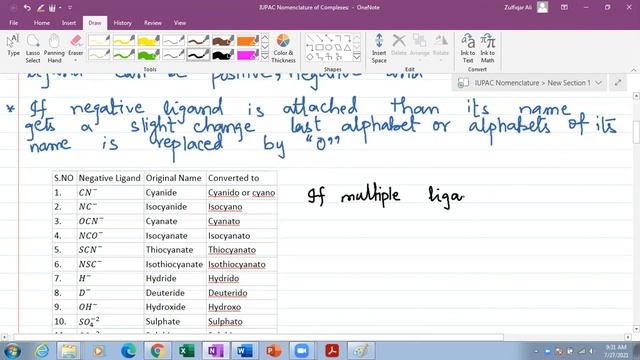Switch to the Insert tab
Image resolution: width=640 pixels, height=360 pixels.
69,23
